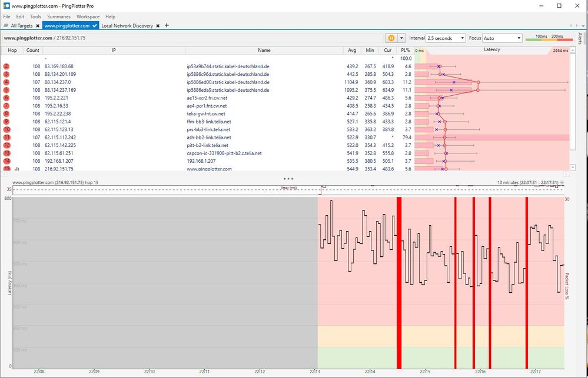
Task: Click the All Targets list icon
Action: (6, 26)
